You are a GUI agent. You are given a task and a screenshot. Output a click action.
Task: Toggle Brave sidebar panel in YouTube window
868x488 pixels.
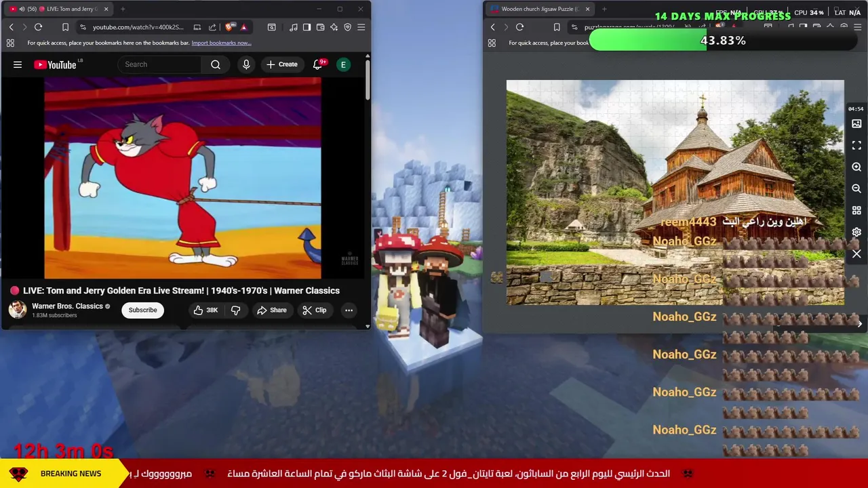307,27
